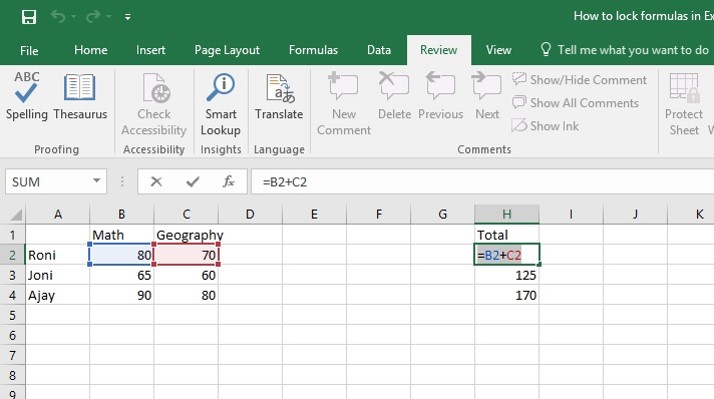Image resolution: width=714 pixels, height=399 pixels.
Task: Cancel formula entry with the X icon
Action: click(x=156, y=182)
